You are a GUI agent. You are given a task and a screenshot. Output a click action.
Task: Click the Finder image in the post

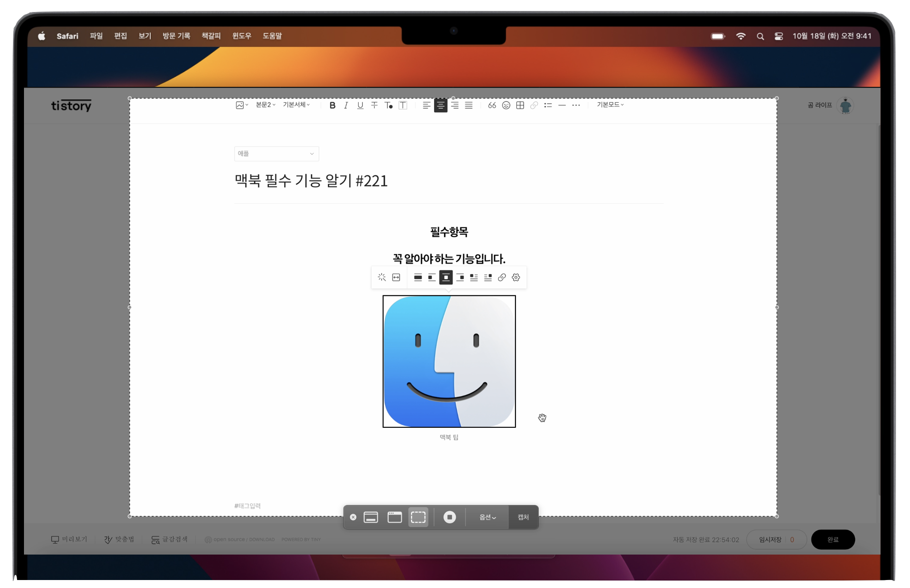click(x=449, y=361)
